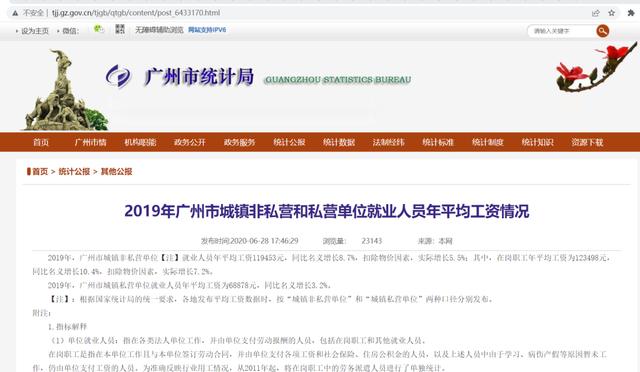Click the share page icon in address bar
Image resolution: width=640 pixels, height=372 pixels.
pos(596,13)
